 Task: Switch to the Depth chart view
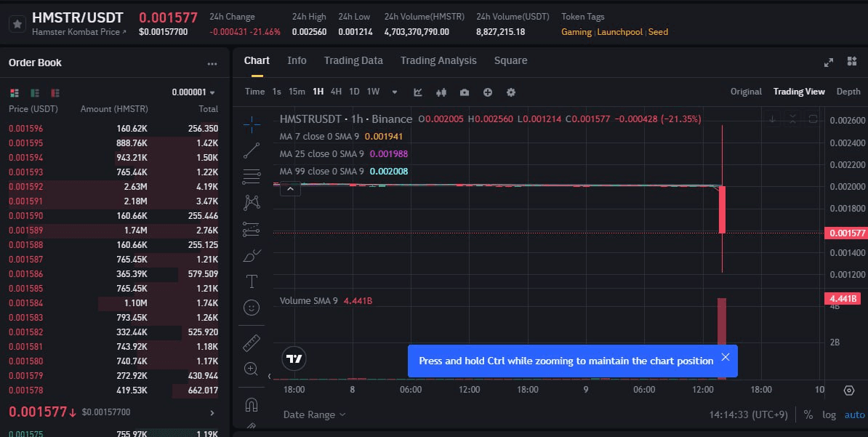click(848, 92)
